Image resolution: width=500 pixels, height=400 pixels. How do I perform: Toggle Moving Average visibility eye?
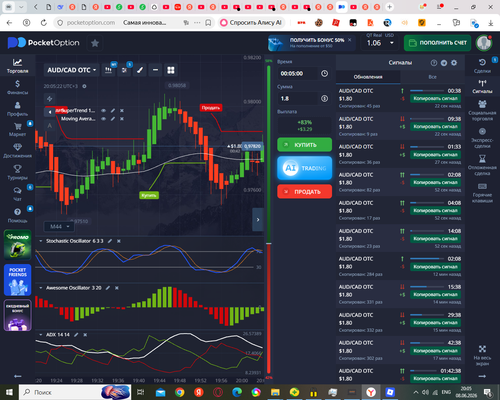coord(104,119)
